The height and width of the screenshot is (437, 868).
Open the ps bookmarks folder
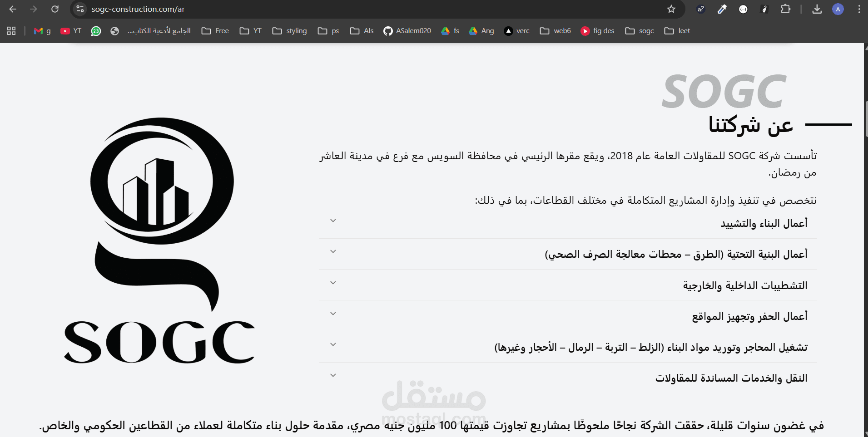coord(328,31)
